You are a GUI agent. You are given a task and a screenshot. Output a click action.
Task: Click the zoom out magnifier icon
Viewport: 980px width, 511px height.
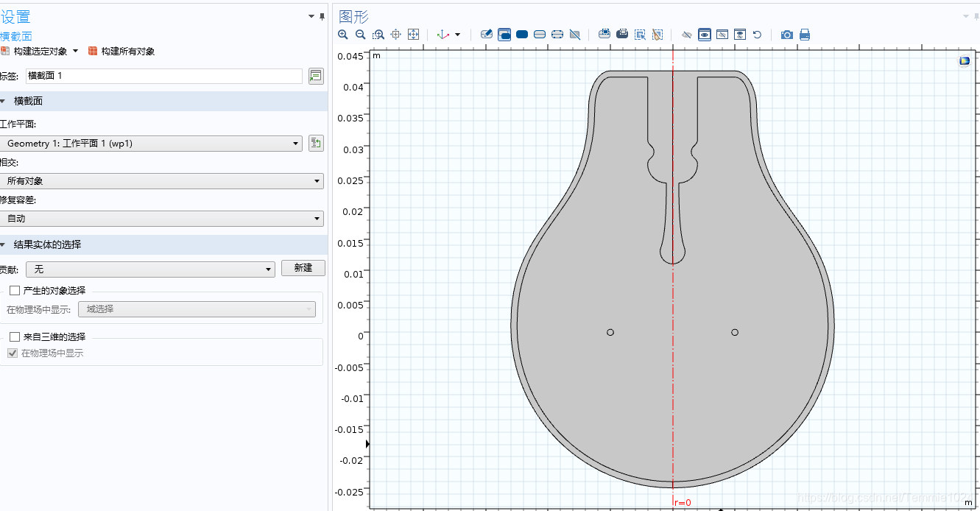(361, 35)
